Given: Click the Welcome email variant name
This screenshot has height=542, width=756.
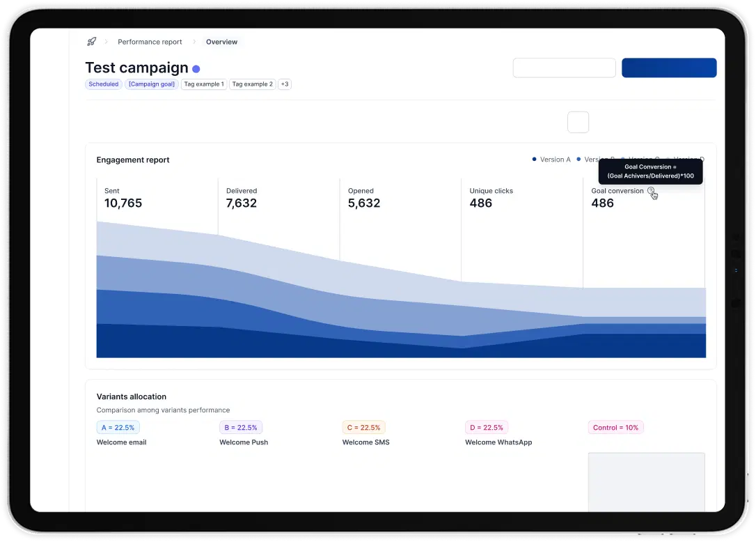Looking at the screenshot, I should [x=122, y=442].
